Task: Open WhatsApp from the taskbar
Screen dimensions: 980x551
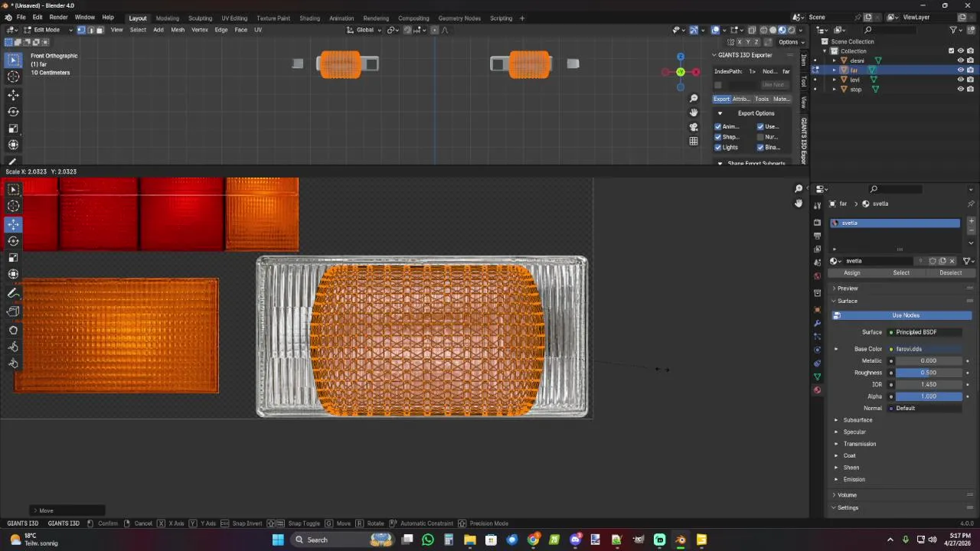Action: [428, 540]
